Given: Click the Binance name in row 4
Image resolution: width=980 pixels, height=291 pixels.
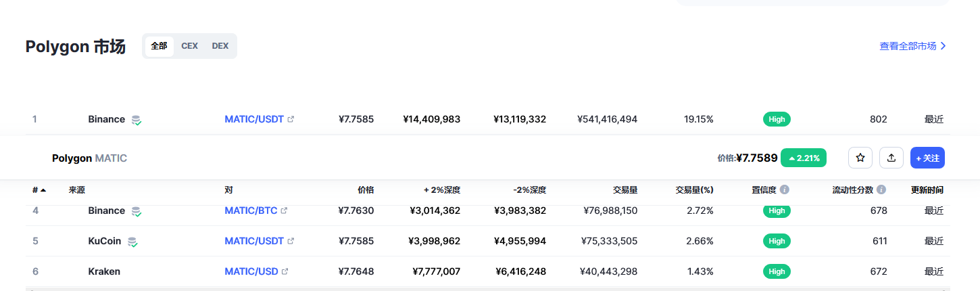Looking at the screenshot, I should [106, 210].
